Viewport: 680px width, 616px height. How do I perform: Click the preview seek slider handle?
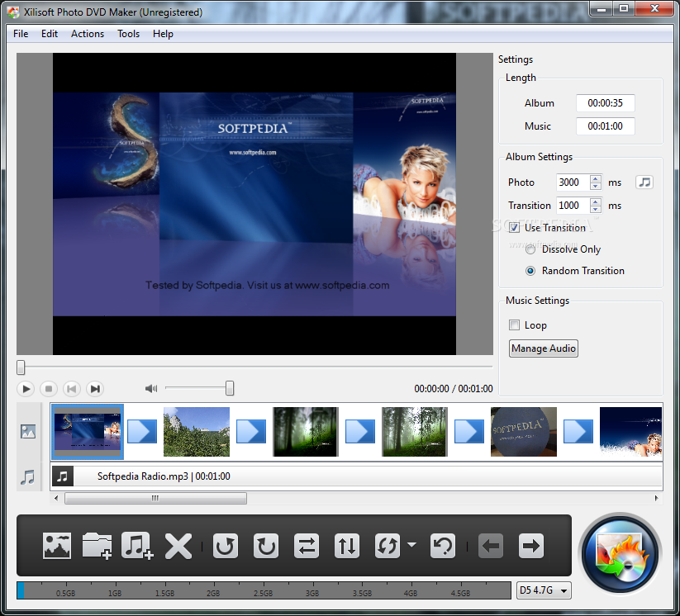coord(21,367)
